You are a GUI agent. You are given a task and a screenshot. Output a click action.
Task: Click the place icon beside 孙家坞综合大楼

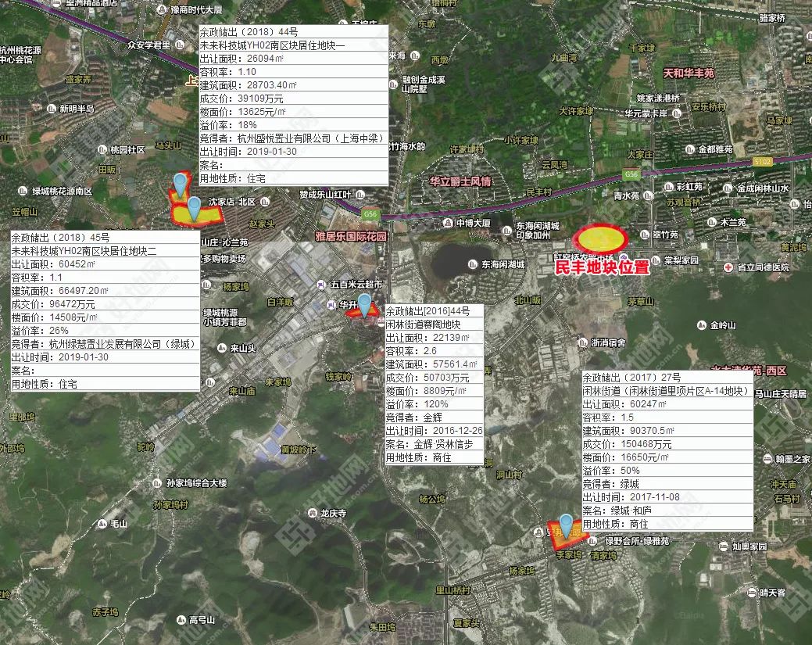(157, 483)
